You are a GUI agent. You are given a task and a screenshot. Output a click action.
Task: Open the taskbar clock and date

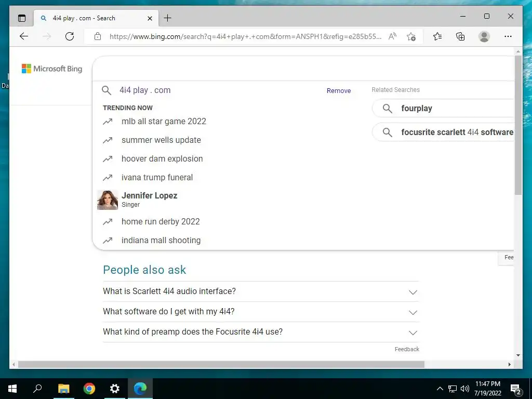coord(487,389)
